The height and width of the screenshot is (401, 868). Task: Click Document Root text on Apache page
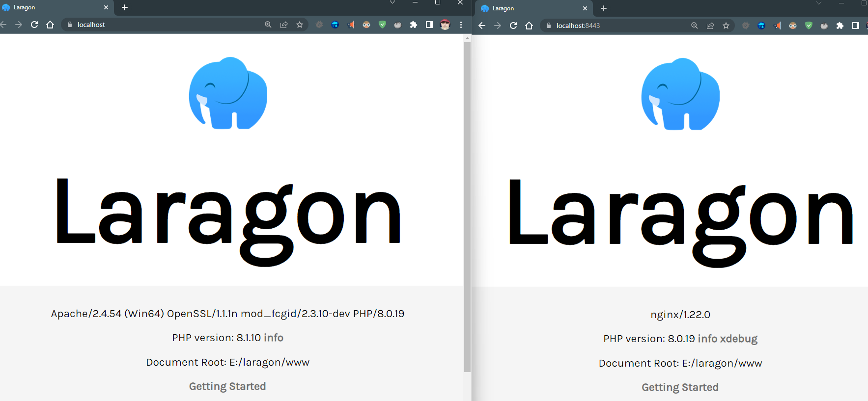pos(227,362)
